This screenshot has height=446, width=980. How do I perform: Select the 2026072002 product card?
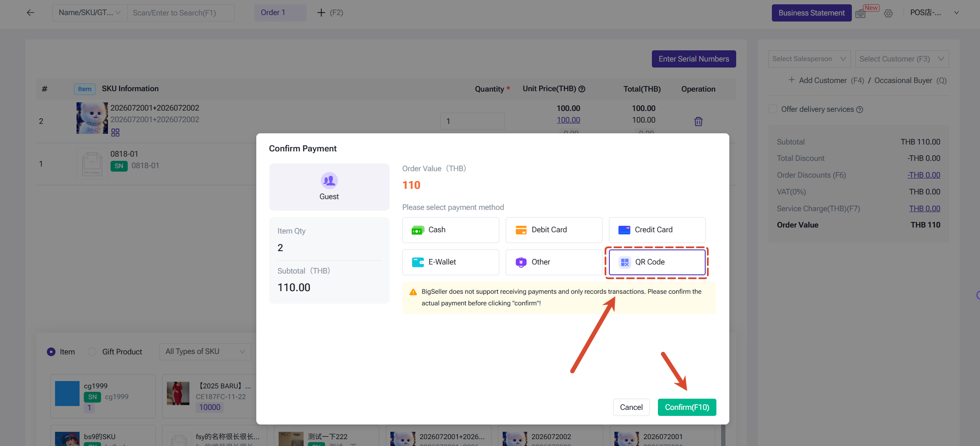[550, 436]
